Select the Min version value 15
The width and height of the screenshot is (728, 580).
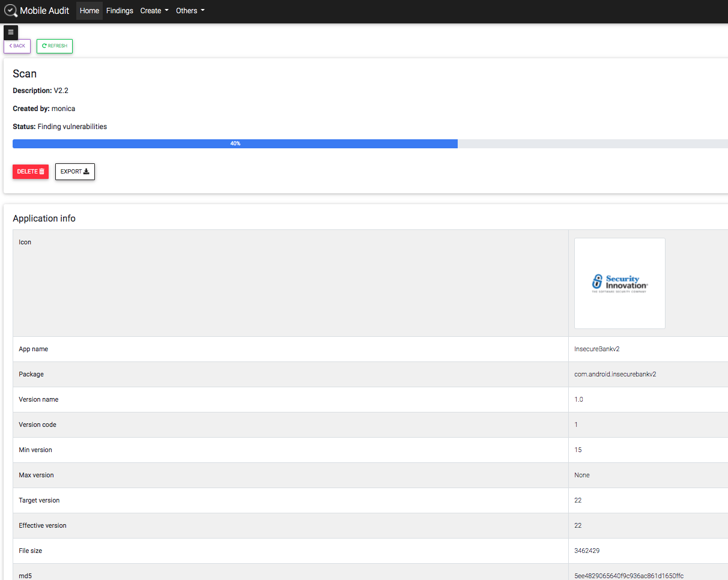click(x=578, y=450)
